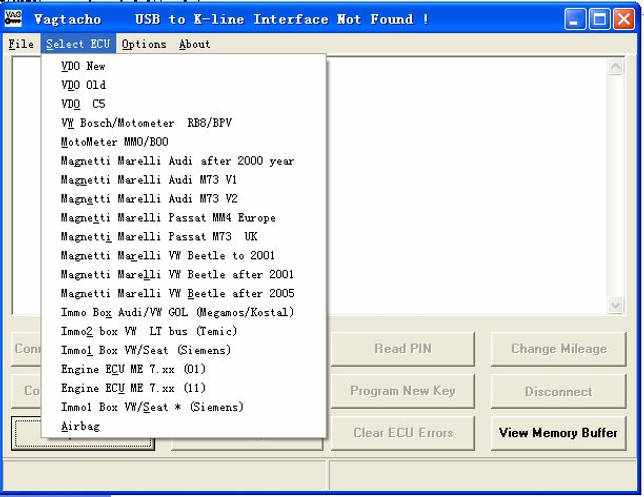Maximize the Vagtacho window
Viewport: 644px width, 497px height.
click(x=599, y=19)
